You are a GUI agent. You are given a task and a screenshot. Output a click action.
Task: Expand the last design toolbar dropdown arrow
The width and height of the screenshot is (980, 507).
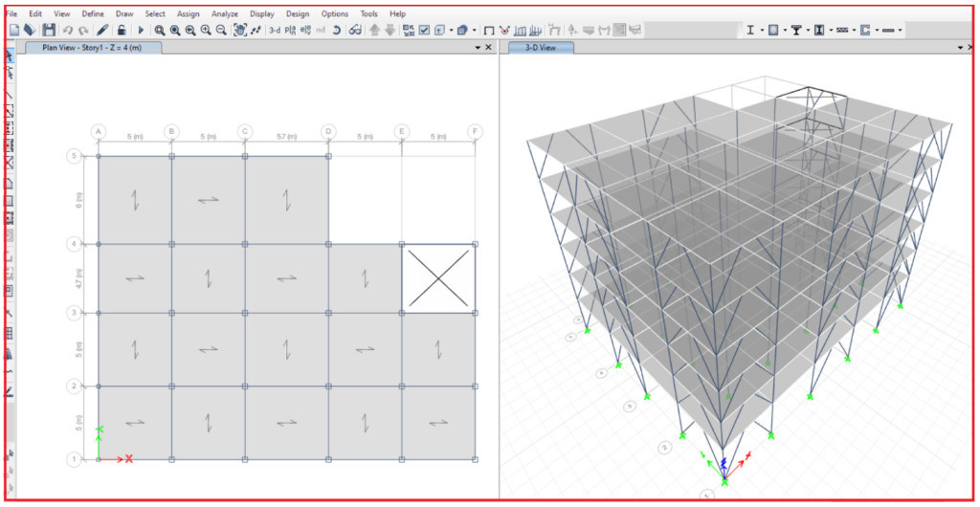point(900,30)
